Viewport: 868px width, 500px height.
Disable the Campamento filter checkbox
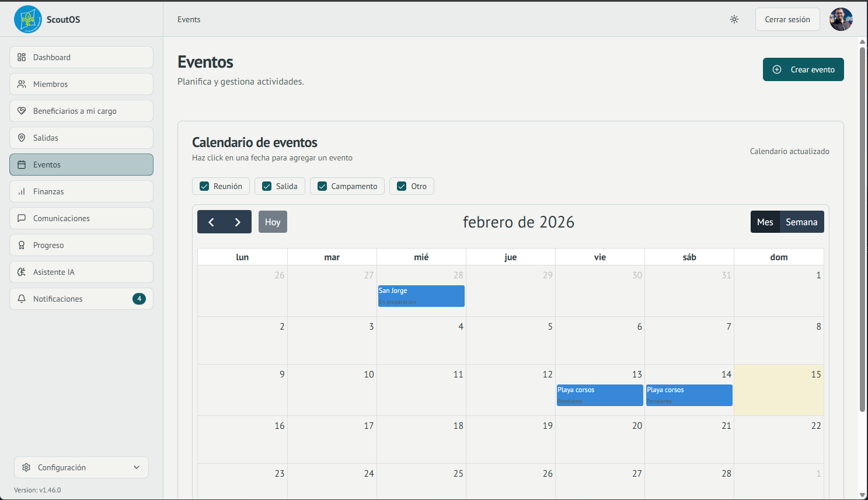[x=322, y=186]
